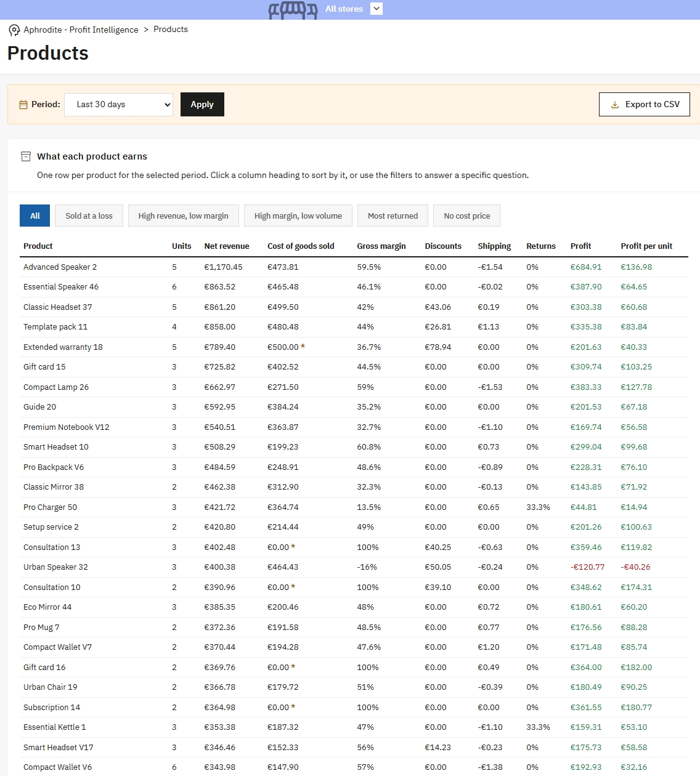Click the calendar icon beside Period
The height and width of the screenshot is (776, 700).
tap(23, 105)
